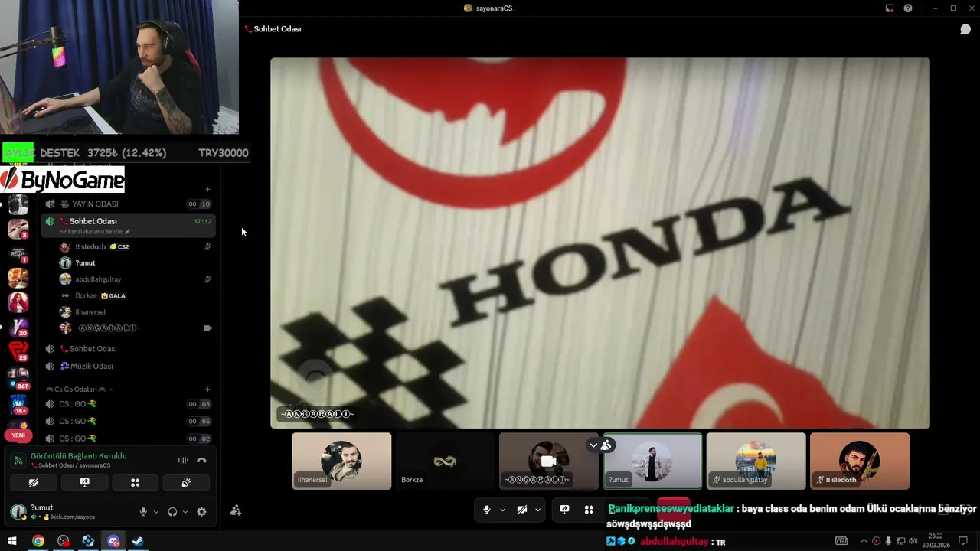The image size is (980, 551).
Task: Expand camera options in call controls bar
Action: 537,510
